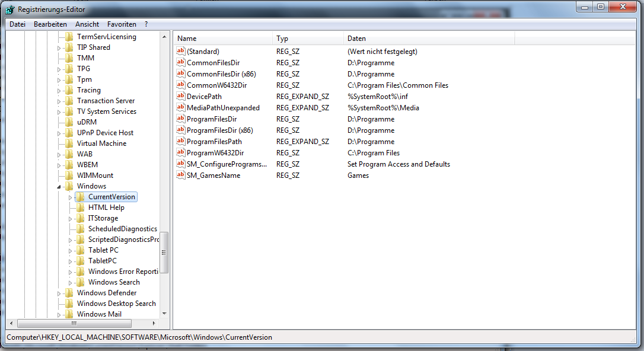Select the Tpm key label
This screenshot has width=644, height=351.
(84, 79)
